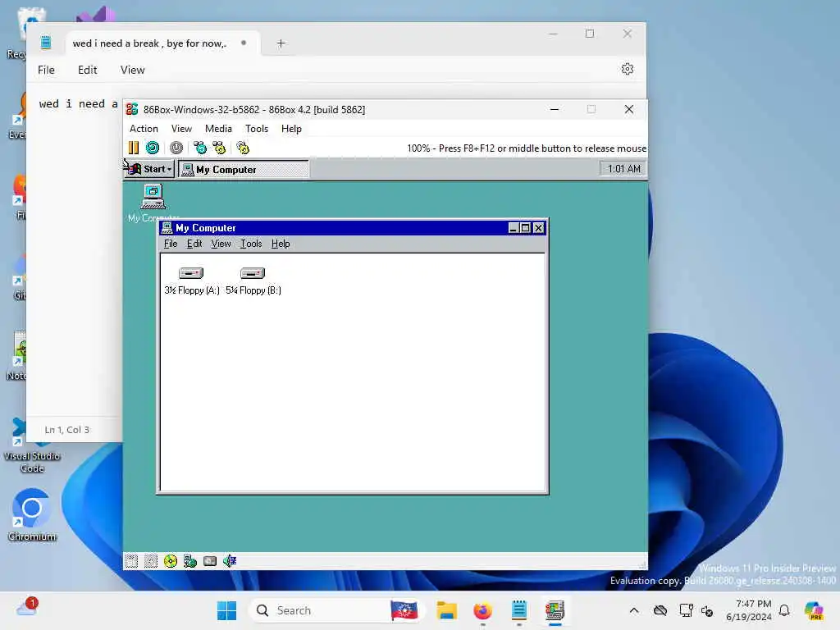Open Visual Studio Code desktop shortcut

click(x=32, y=445)
